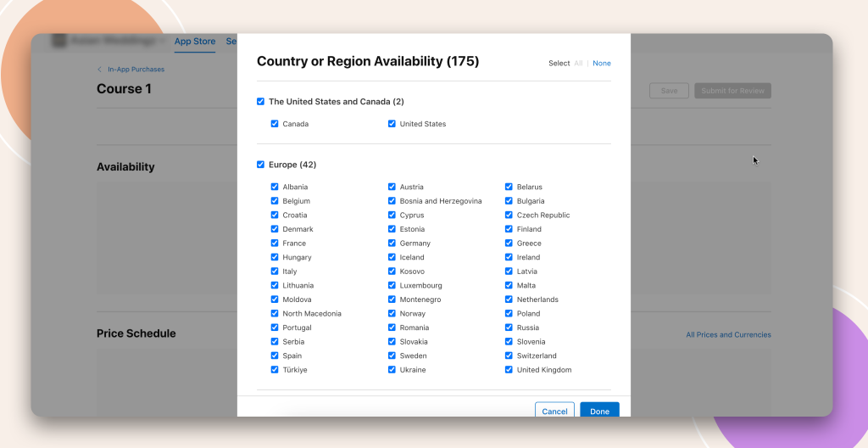868x448 pixels.
Task: Uncheck Croatia
Action: pos(275,216)
